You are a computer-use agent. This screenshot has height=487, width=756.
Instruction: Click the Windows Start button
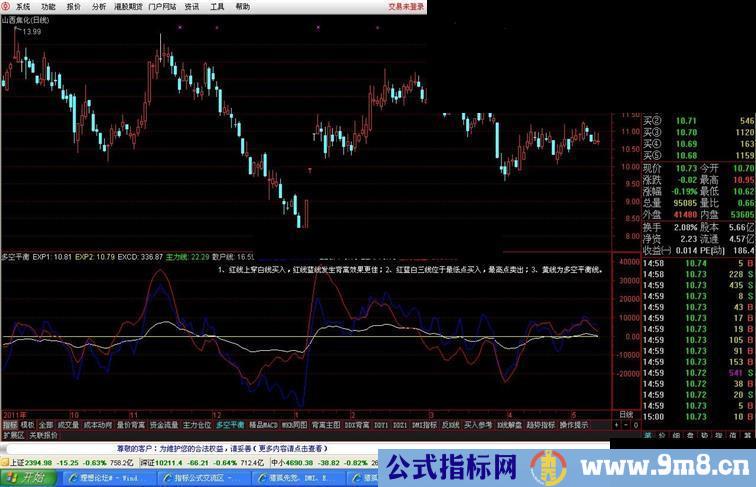(32, 478)
